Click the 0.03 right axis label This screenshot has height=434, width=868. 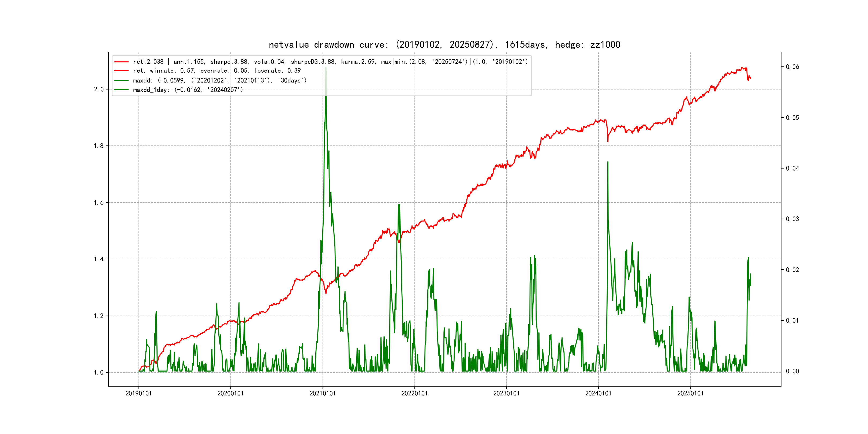pos(792,219)
